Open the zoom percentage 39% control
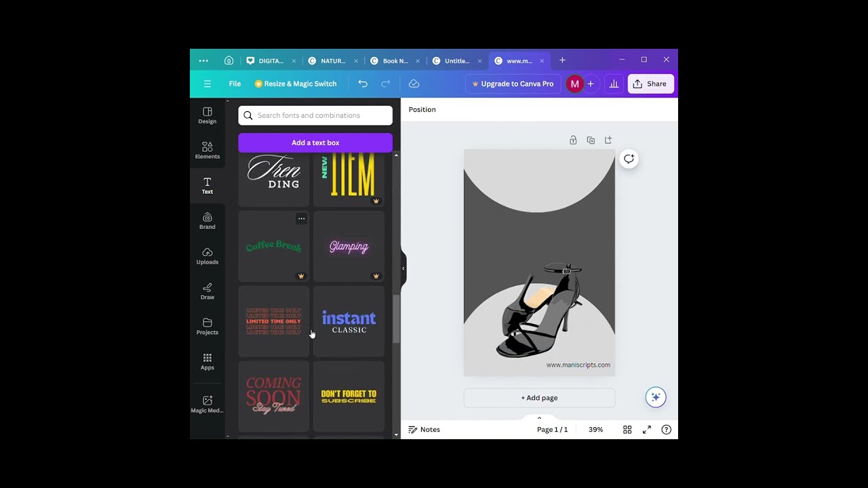 [596, 430]
